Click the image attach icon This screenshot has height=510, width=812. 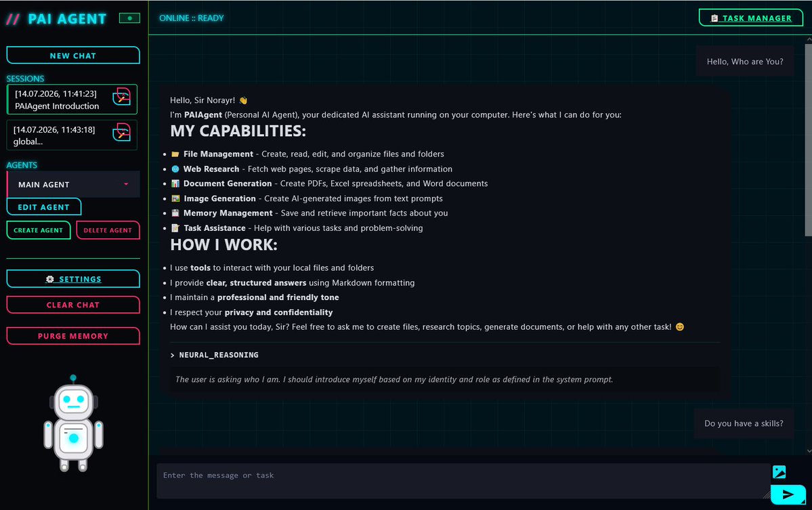(x=779, y=471)
